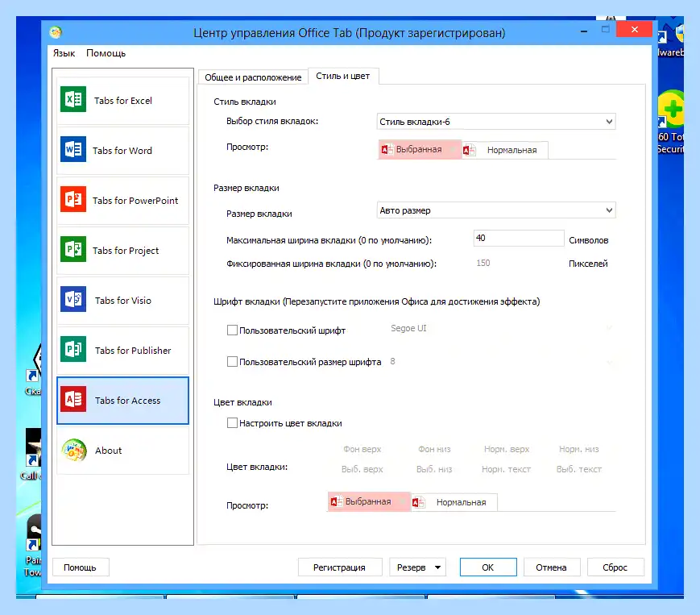Click the 'Символов' unit label
Image resolution: width=700 pixels, height=615 pixels.
[x=589, y=240]
